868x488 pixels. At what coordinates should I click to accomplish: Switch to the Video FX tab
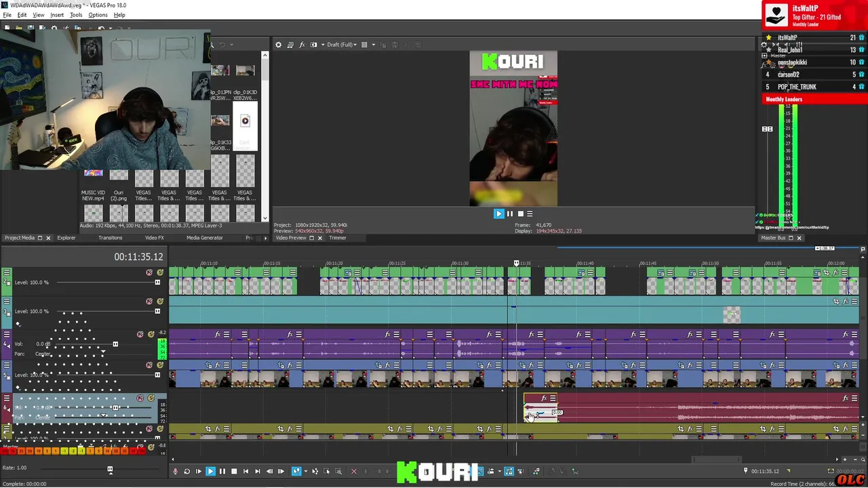(155, 238)
